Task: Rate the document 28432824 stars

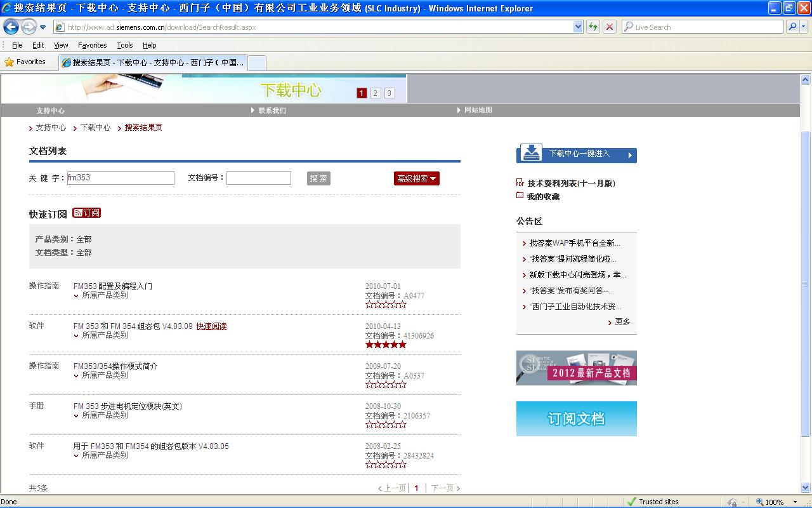Action: click(386, 465)
